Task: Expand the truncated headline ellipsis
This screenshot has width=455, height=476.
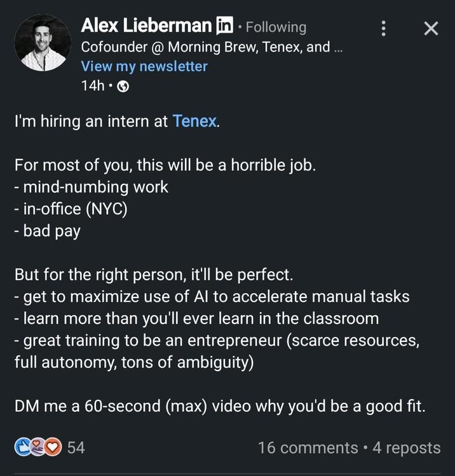Action: pos(338,47)
